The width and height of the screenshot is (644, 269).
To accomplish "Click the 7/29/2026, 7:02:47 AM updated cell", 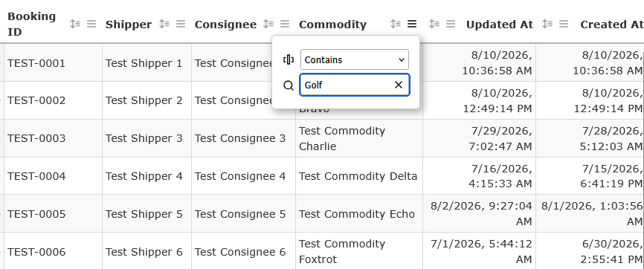I will [480, 138].
